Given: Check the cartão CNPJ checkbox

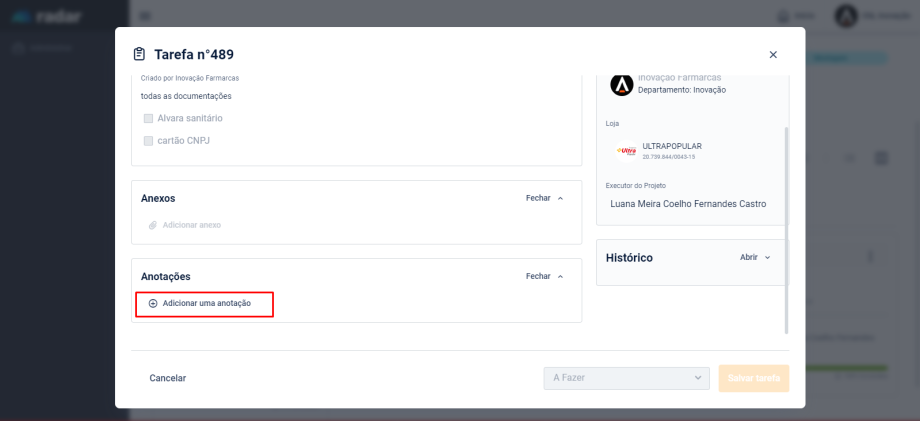Looking at the screenshot, I should [149, 141].
